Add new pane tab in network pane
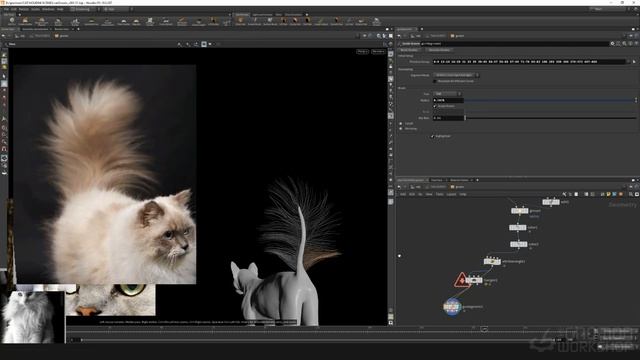The height and width of the screenshot is (360, 640). pos(477,180)
